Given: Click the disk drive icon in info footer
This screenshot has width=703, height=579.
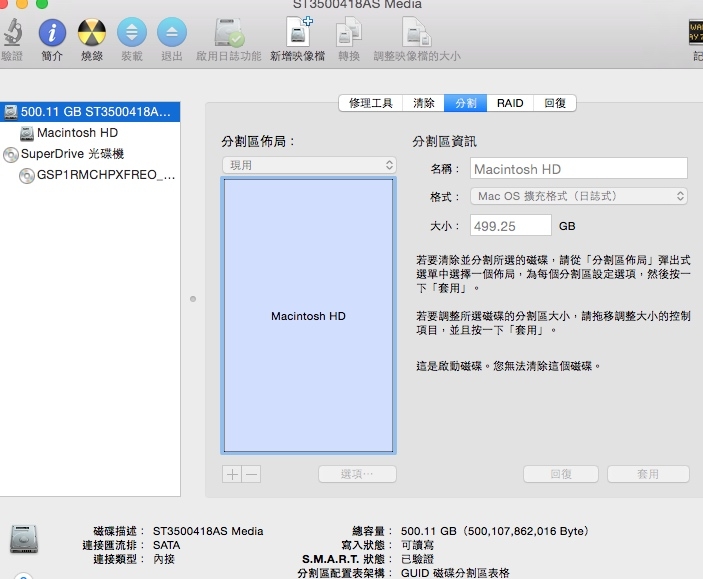Looking at the screenshot, I should 24,539.
